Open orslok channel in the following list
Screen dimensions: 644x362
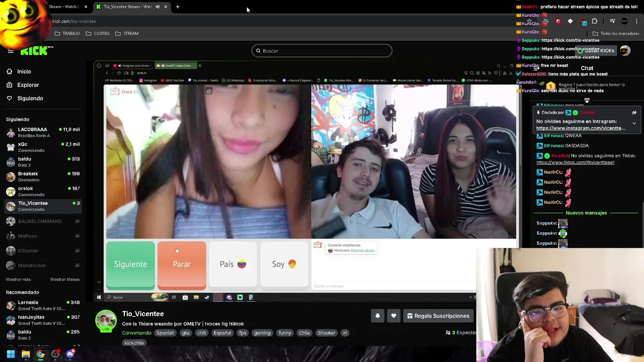coord(43,191)
